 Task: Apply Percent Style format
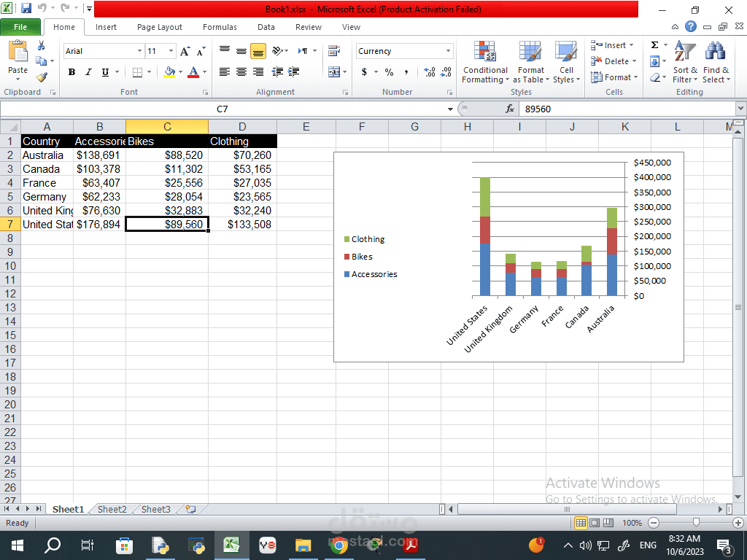click(390, 72)
